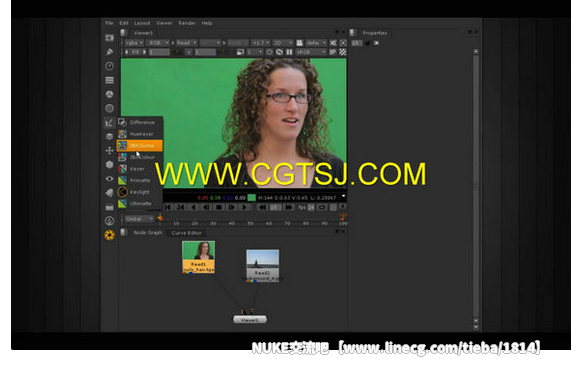This screenshot has width=582, height=367.
Task: Toggle the viewer pause button
Action: (x=289, y=52)
